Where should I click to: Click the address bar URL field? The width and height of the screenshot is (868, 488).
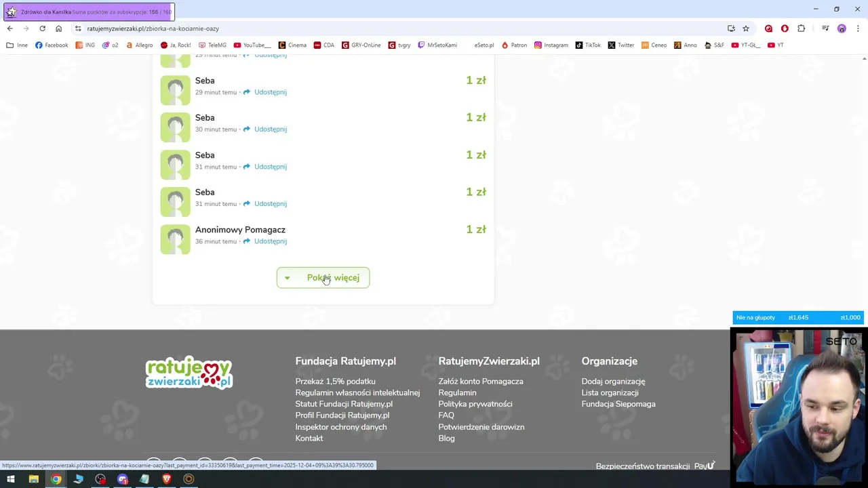tap(400, 28)
